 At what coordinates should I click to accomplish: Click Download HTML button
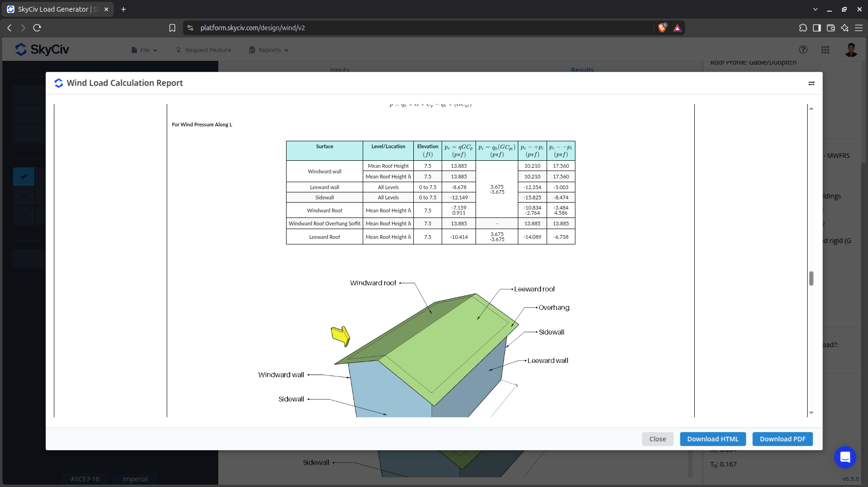(713, 439)
